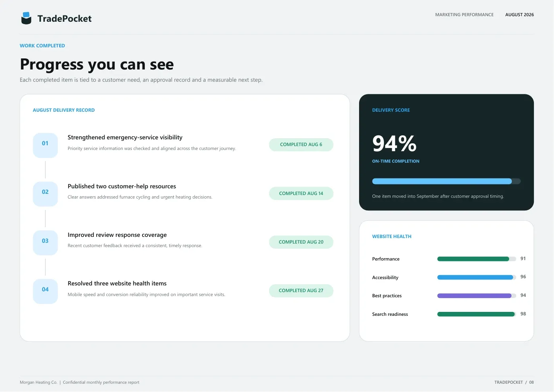Click the Completed Aug 14 status pill
Image resolution: width=554 pixels, height=392 pixels.
(301, 193)
